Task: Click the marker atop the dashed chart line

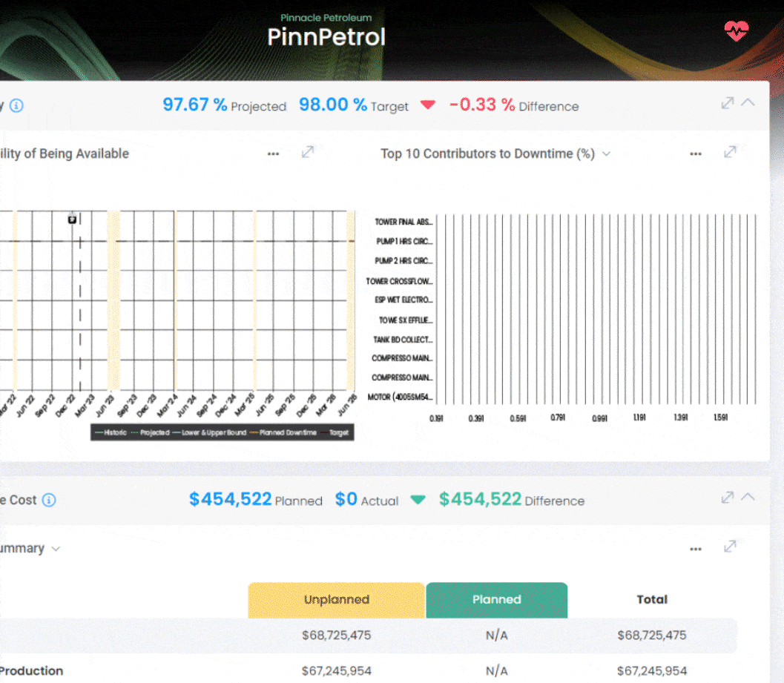Action: click(x=73, y=219)
